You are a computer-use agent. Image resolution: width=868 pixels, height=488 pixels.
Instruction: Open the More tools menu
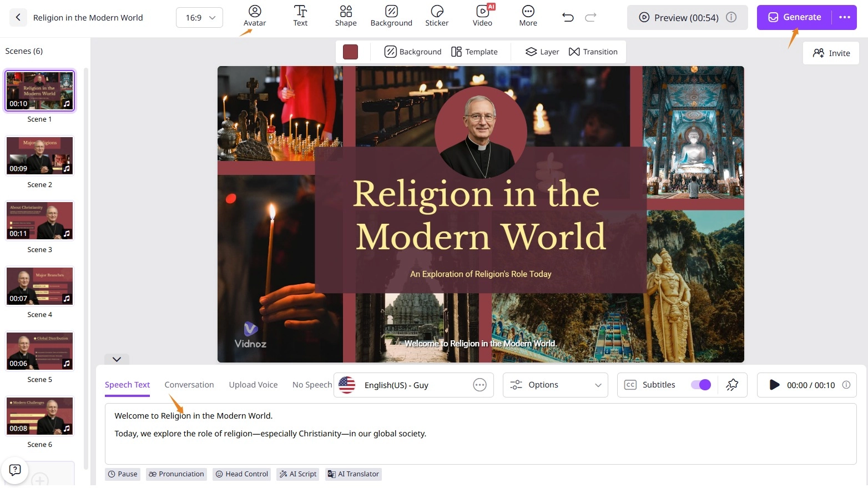[x=528, y=16]
